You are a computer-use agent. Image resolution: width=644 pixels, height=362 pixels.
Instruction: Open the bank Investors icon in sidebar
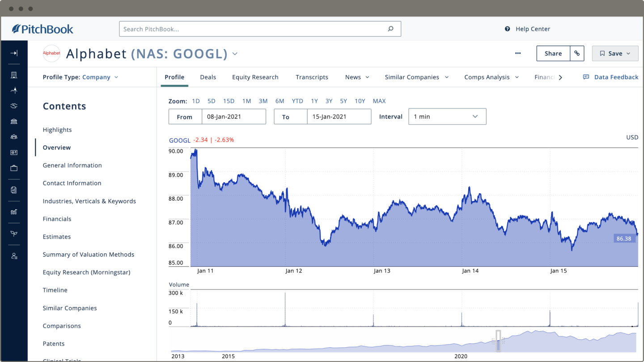point(14,122)
